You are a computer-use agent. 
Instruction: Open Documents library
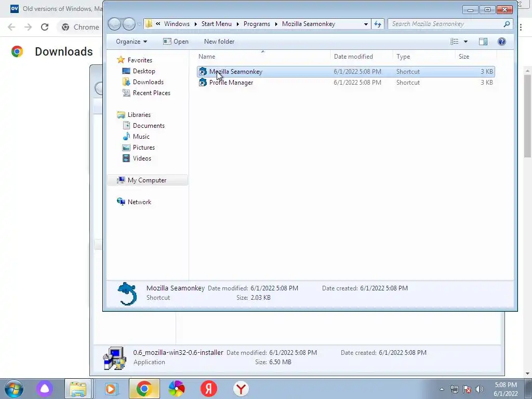[x=149, y=126]
